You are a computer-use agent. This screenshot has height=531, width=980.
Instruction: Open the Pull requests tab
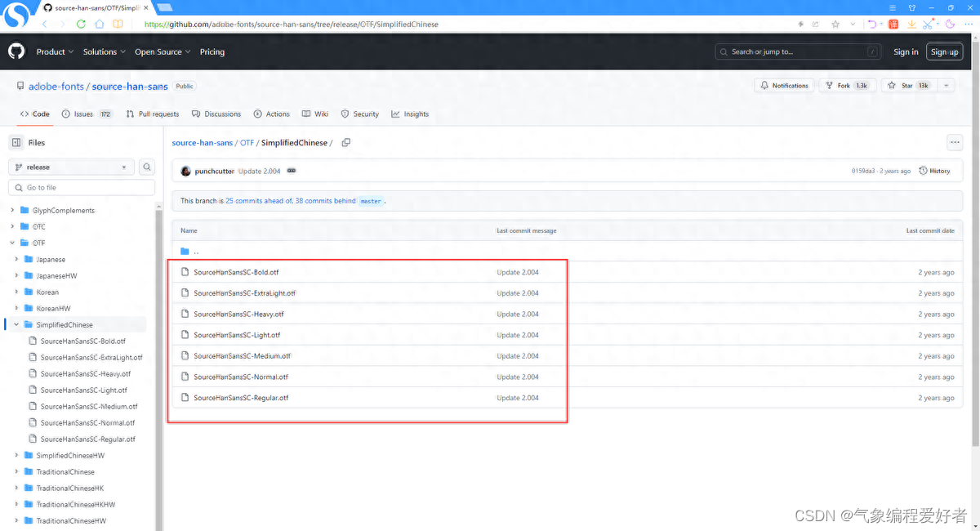pyautogui.click(x=153, y=114)
